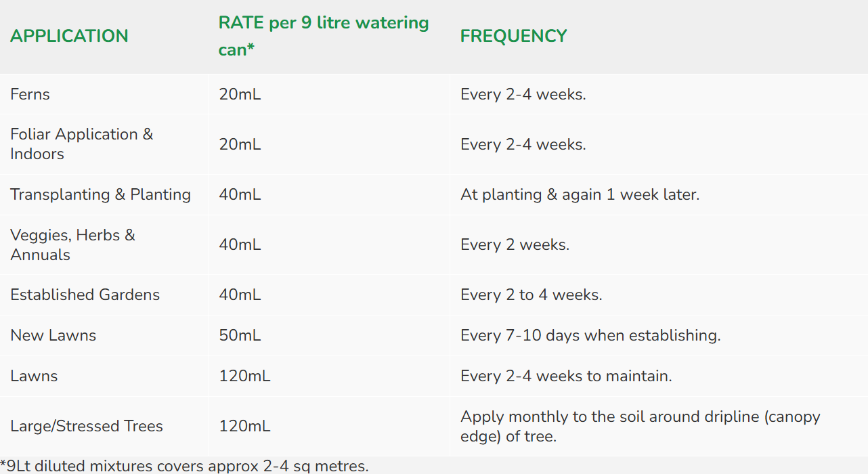Select the Transplanting & Planting cell
This screenshot has width=868, height=474.
tap(100, 195)
